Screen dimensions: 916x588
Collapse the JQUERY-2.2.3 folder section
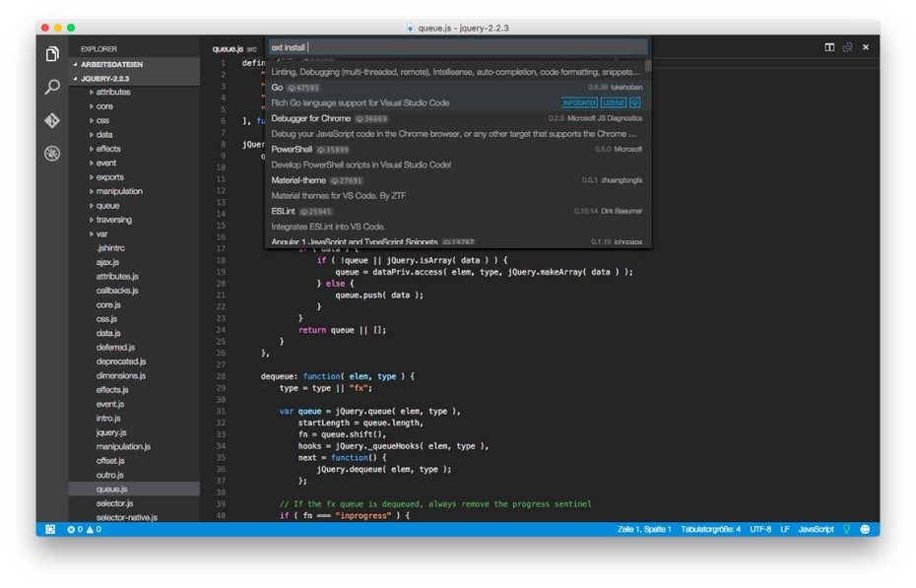(x=134, y=78)
